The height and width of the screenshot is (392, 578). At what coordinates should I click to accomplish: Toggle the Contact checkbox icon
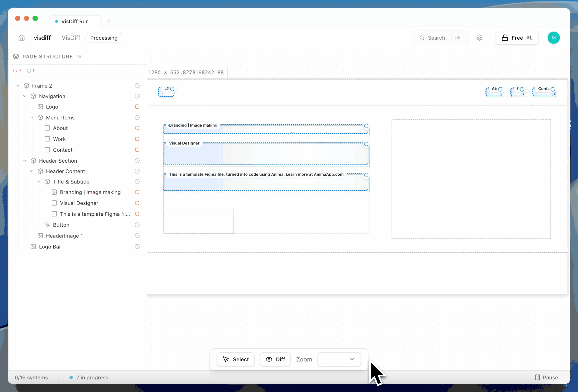pyautogui.click(x=47, y=150)
